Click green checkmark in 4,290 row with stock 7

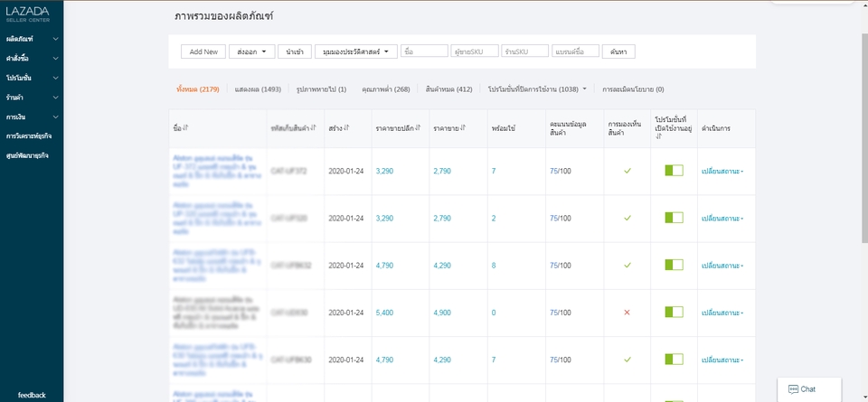(x=627, y=360)
